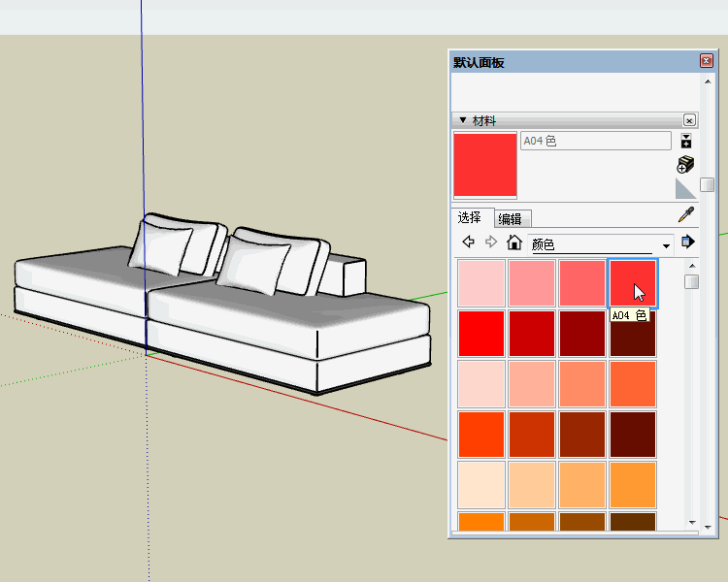This screenshot has width=728, height=582.
Task: Set material to default paint triangle
Action: (685, 187)
